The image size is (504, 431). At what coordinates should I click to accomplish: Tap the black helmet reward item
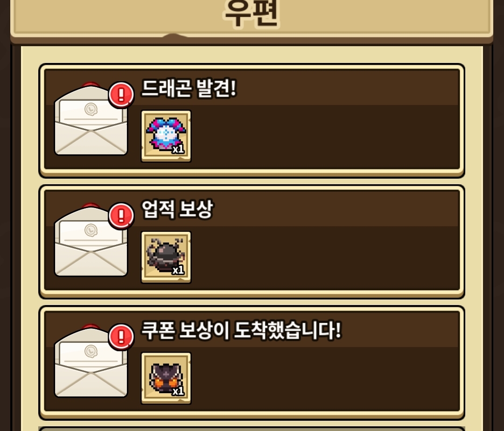click(166, 257)
